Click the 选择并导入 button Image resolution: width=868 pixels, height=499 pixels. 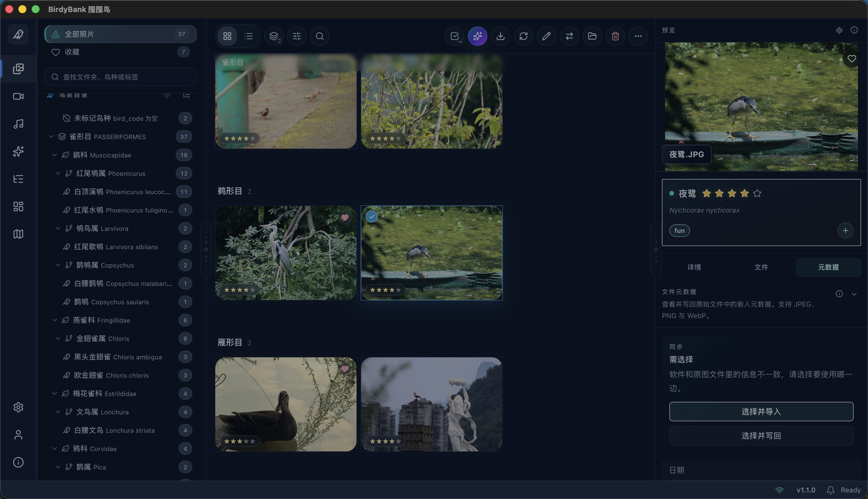coord(761,411)
